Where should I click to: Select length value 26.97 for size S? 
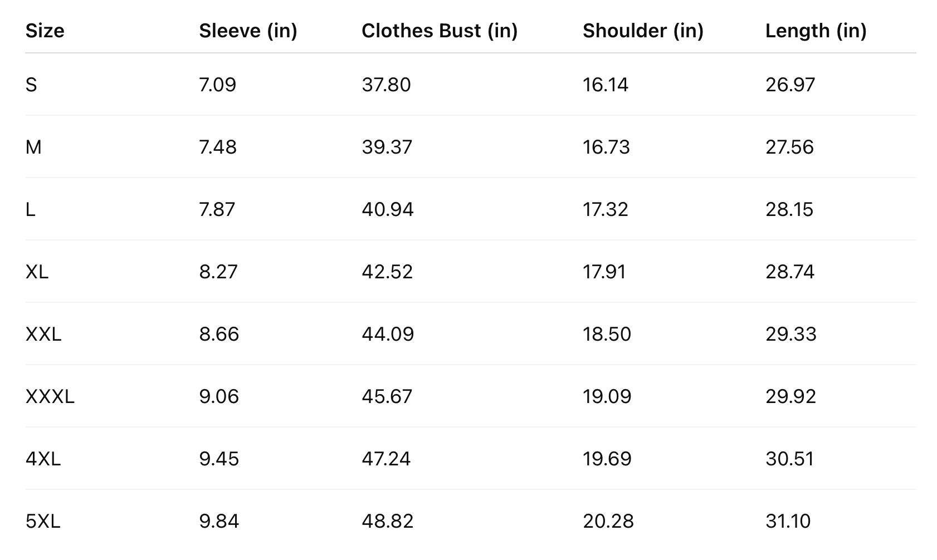(790, 85)
